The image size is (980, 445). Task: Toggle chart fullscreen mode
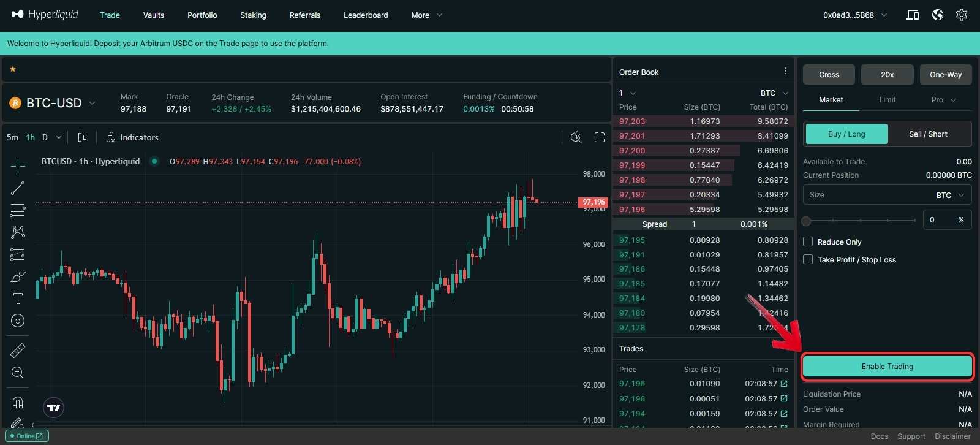[x=600, y=137]
